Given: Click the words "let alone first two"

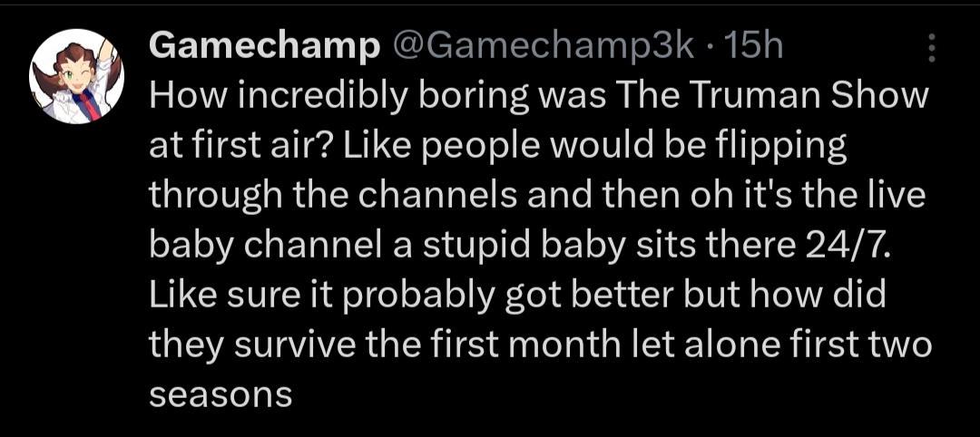Looking at the screenshot, I should coord(781,347).
